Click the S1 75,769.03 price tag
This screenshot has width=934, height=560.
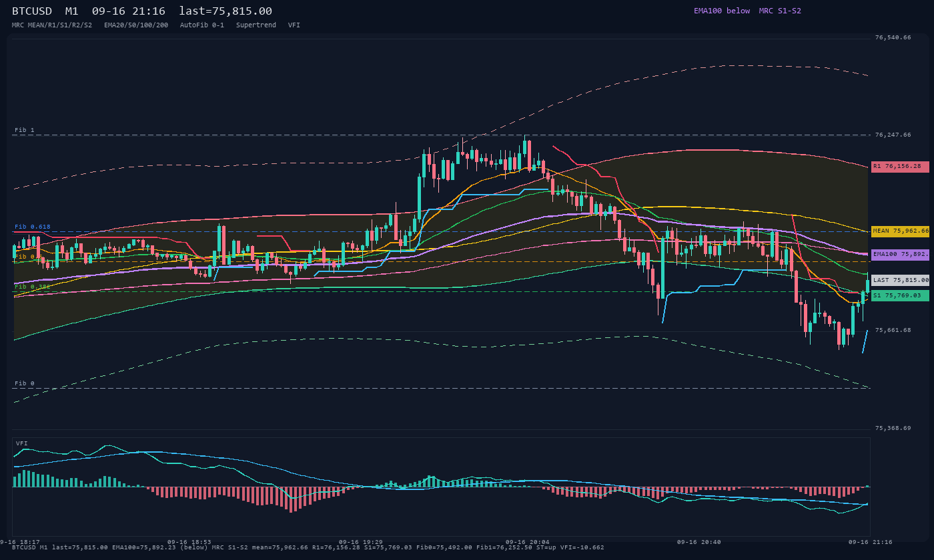pyautogui.click(x=900, y=295)
